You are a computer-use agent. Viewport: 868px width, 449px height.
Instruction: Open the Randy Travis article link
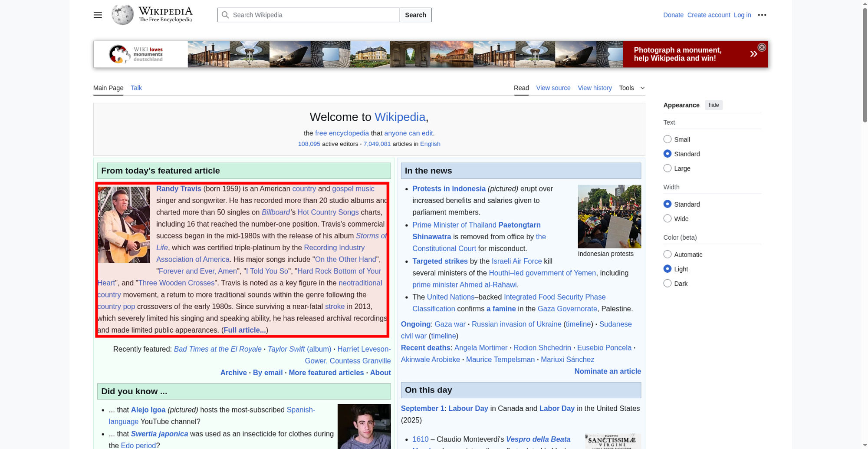click(x=179, y=188)
